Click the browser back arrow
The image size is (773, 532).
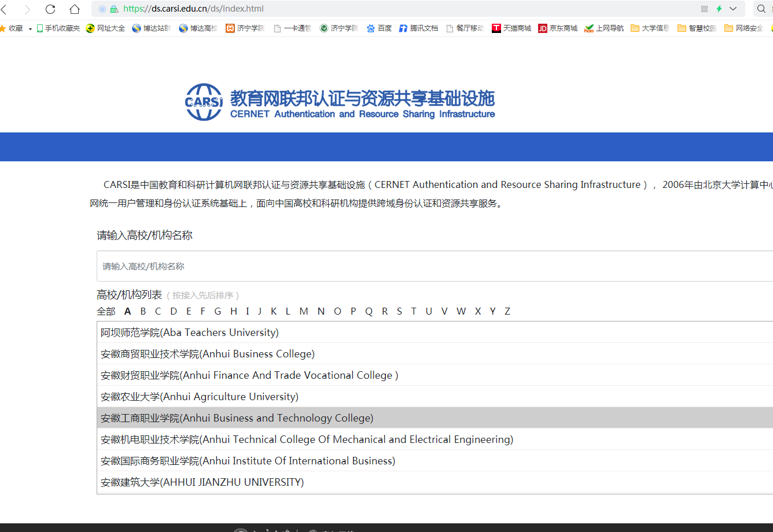5,9
